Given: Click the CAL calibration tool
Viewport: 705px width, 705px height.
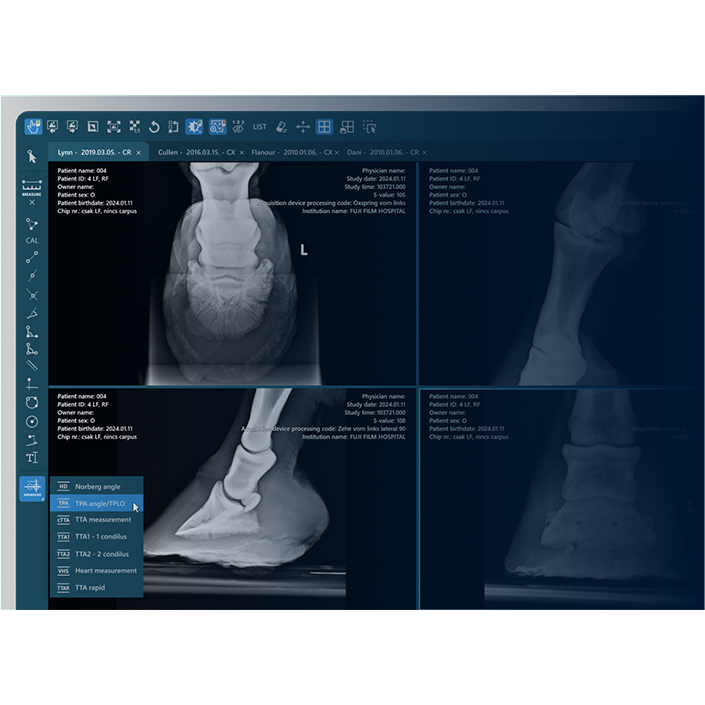Looking at the screenshot, I should click(x=32, y=241).
